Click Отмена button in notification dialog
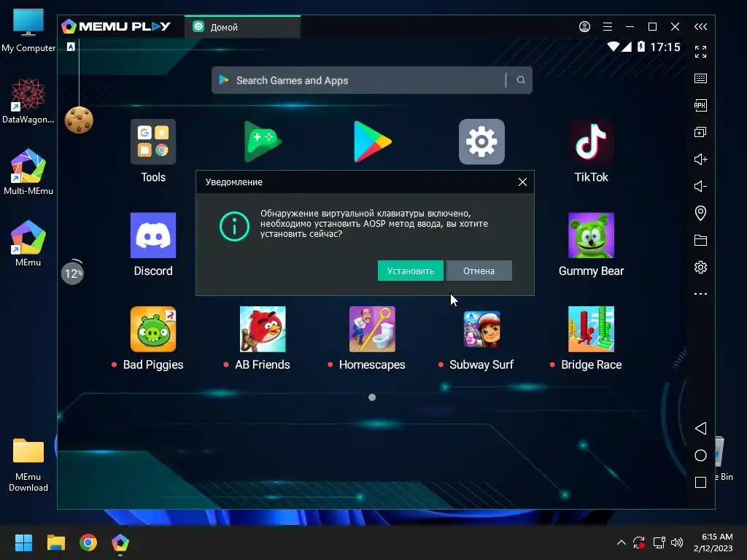The image size is (747, 560). 479,271
